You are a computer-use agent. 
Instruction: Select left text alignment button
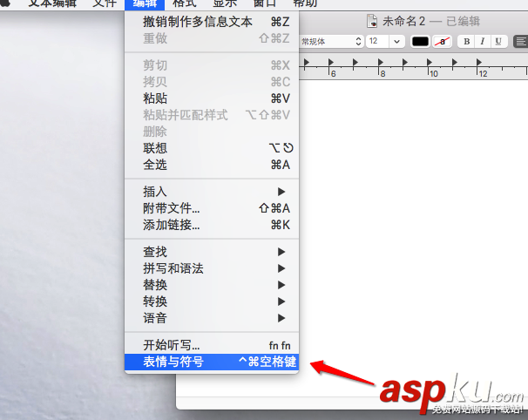click(520, 42)
